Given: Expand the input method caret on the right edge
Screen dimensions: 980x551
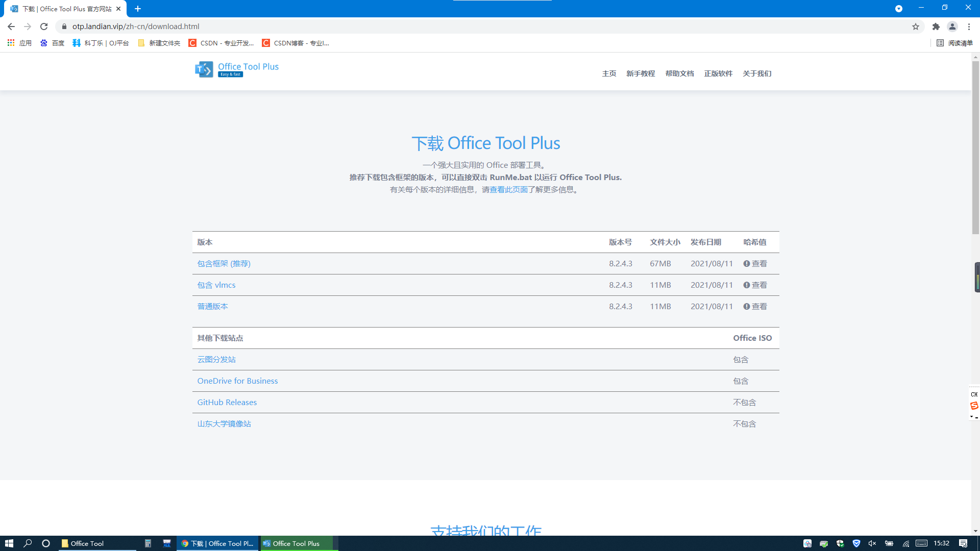Looking at the screenshot, I should click(x=972, y=415).
